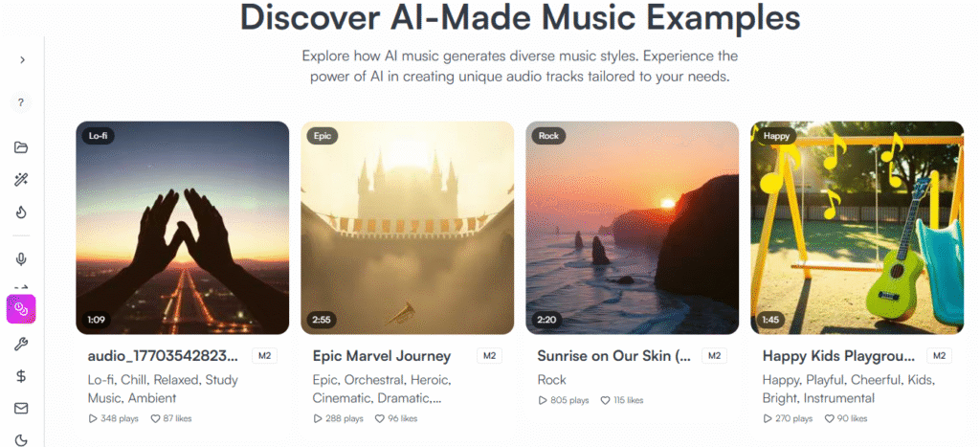Open the Sunrise on Our Skin title

pos(614,356)
